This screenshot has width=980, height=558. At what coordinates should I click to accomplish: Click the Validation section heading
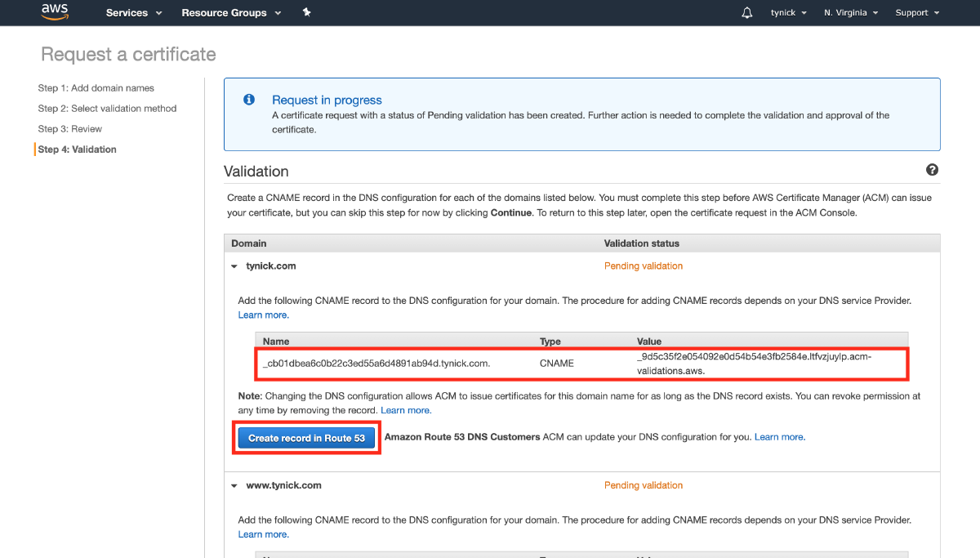(x=256, y=172)
